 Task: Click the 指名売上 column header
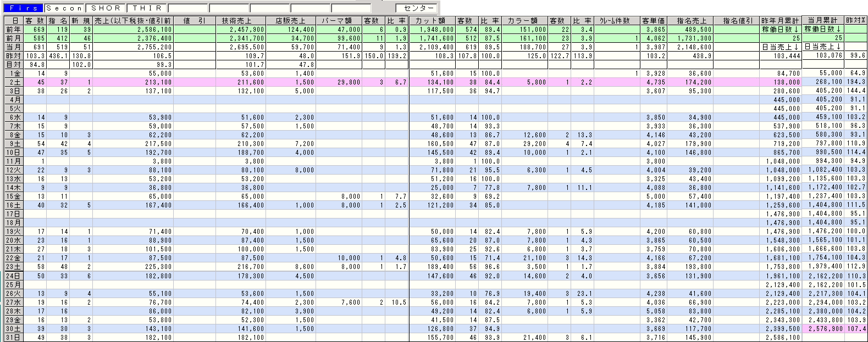point(690,21)
